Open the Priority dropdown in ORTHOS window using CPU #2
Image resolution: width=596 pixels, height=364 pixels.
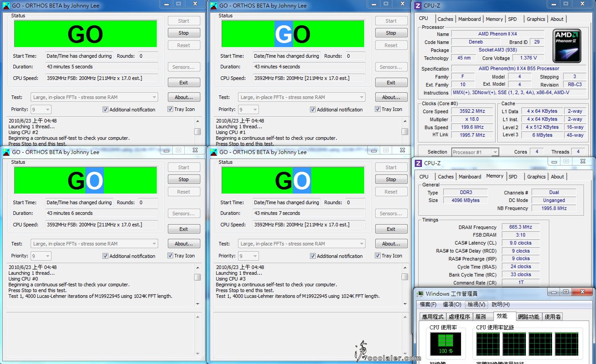coord(41,109)
